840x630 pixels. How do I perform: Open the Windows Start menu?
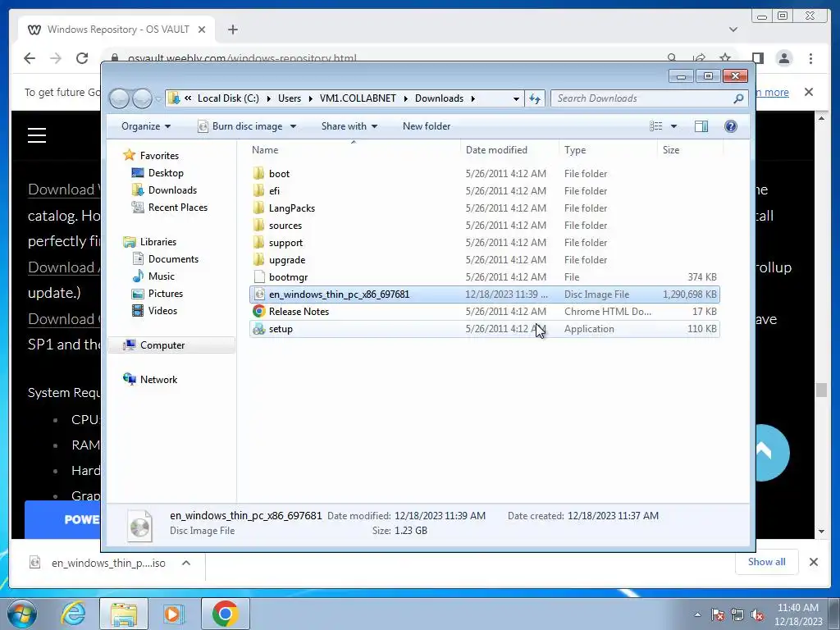[21, 614]
